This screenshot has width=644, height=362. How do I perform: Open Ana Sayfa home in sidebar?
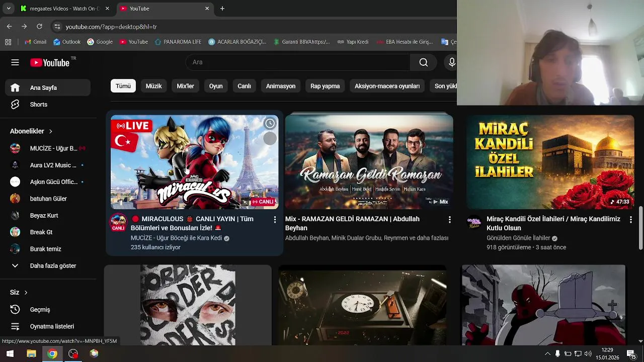(x=48, y=87)
